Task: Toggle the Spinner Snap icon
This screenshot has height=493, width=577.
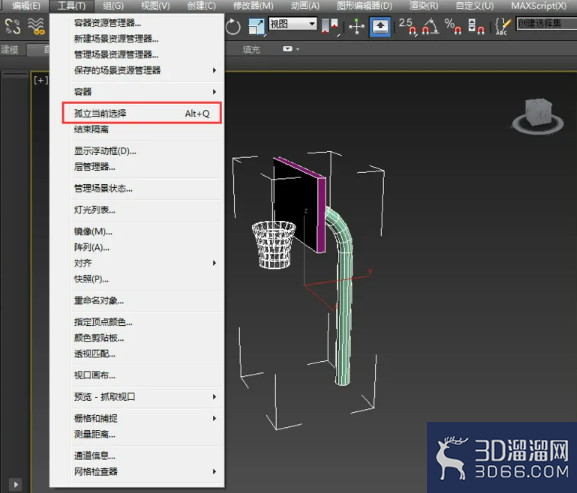Action: pyautogui.click(x=476, y=26)
